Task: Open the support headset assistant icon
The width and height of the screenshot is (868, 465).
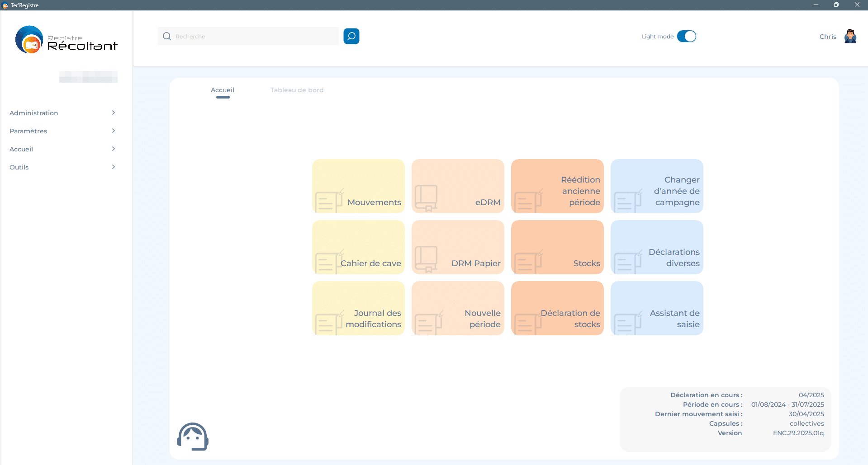Action: click(x=193, y=437)
